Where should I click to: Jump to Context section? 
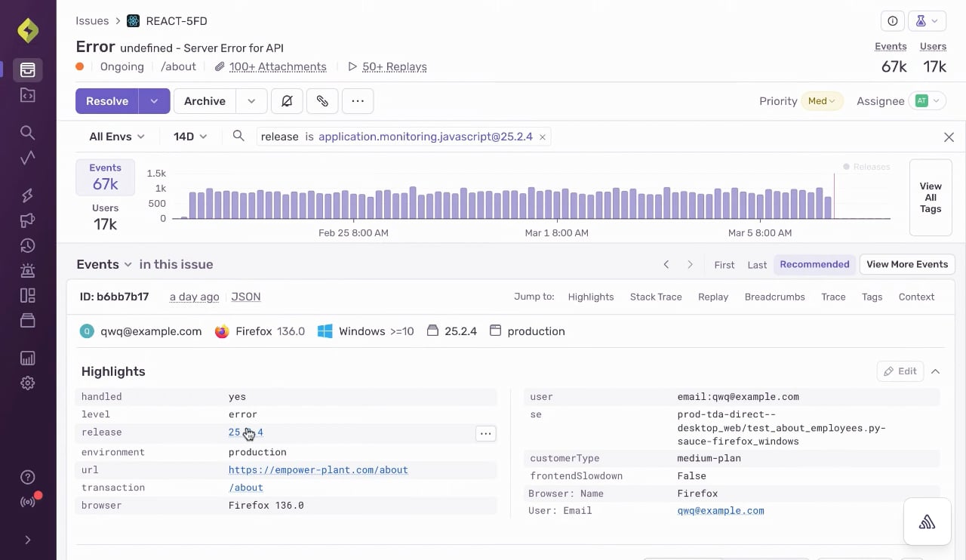coord(916,297)
